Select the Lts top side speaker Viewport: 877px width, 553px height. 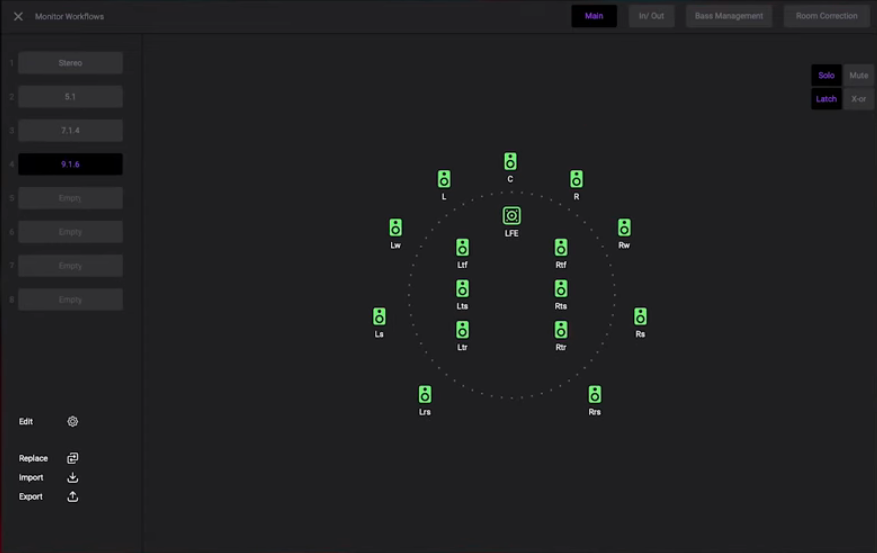[462, 289]
